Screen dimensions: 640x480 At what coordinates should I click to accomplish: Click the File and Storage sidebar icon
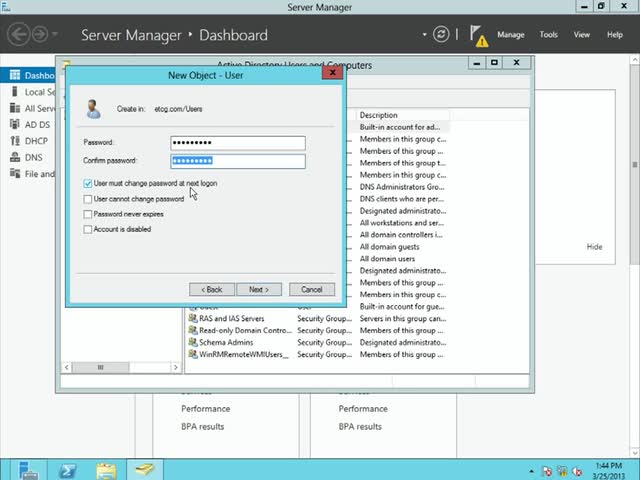(15, 173)
